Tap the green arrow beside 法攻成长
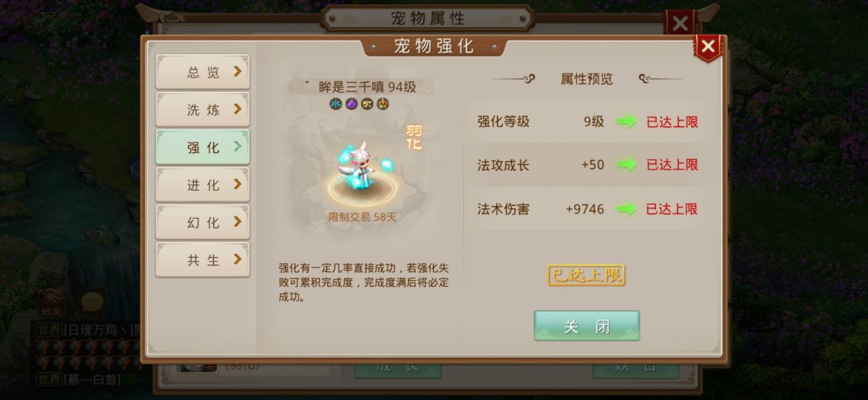Viewport: 868px width, 400px height. click(626, 165)
